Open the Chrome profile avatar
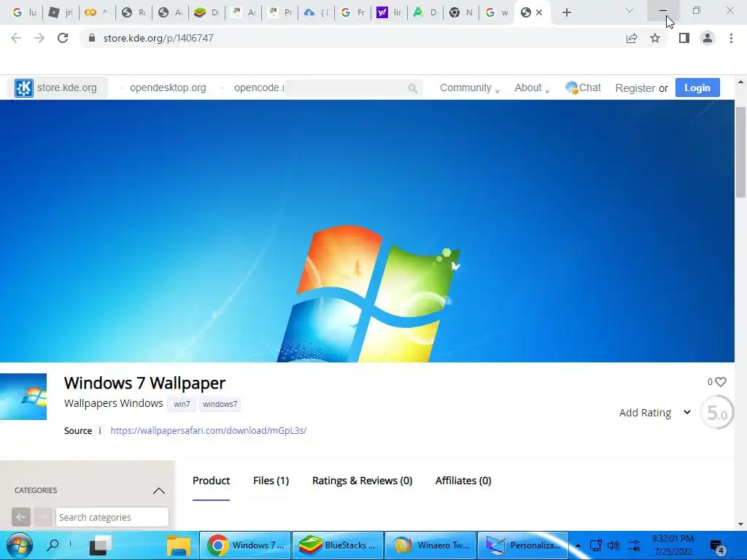747x560 pixels. (708, 38)
